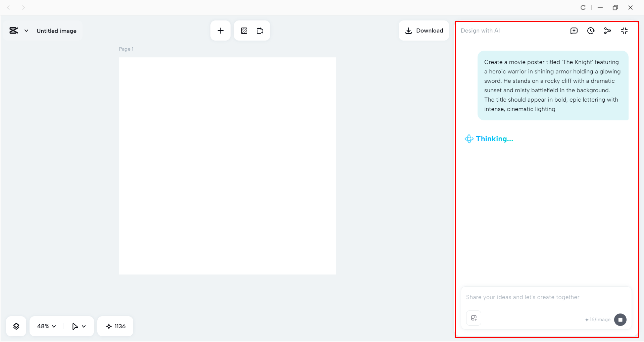Rename the 'Untitled image' title
Screen dimensions: 644x342
click(56, 31)
